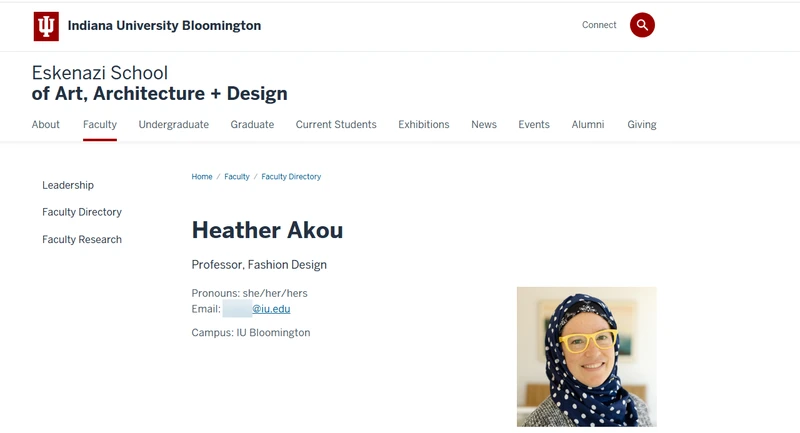
Task: Select Leadership in the sidebar
Action: tap(68, 185)
